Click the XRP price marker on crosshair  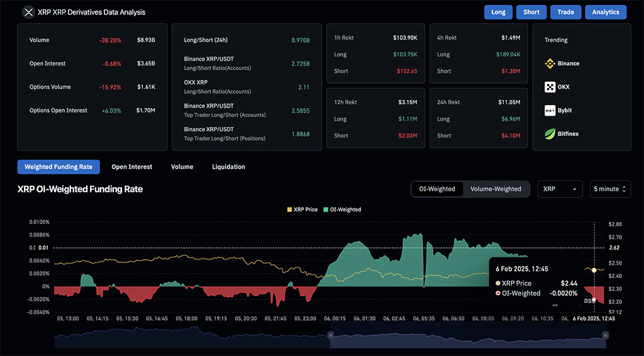pos(594,270)
